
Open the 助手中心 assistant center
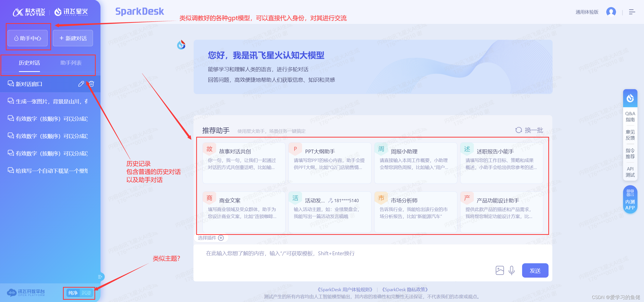(27, 38)
